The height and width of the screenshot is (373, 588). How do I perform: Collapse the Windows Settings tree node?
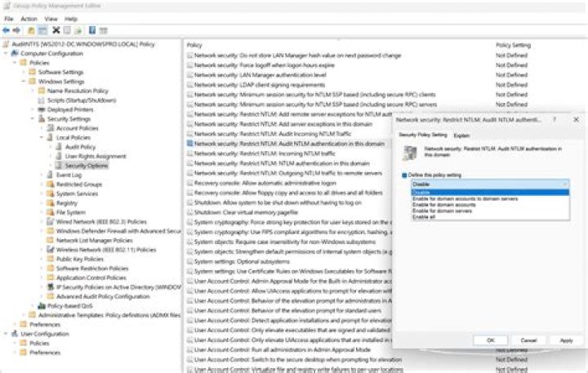23,82
